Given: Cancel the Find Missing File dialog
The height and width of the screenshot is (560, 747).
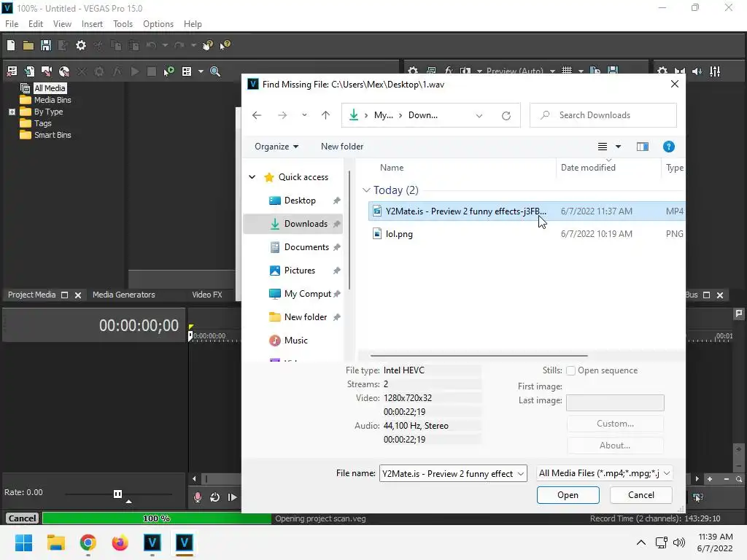Looking at the screenshot, I should pyautogui.click(x=640, y=495).
